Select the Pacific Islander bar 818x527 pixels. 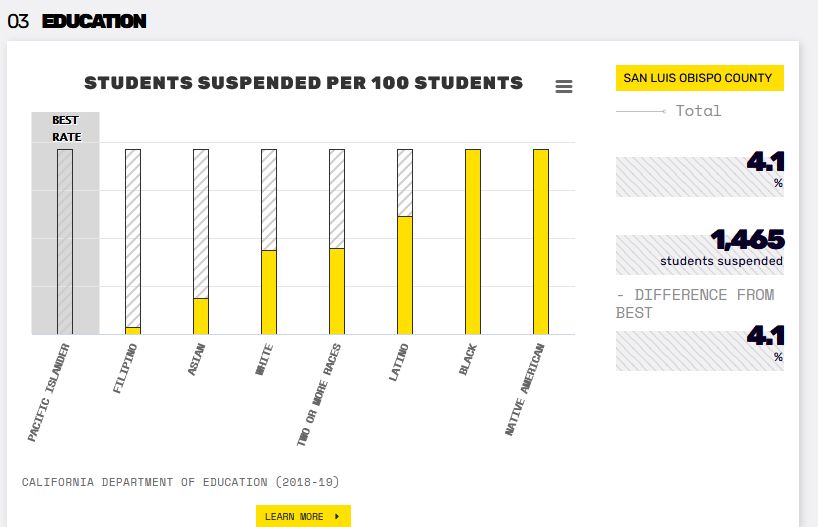pos(65,242)
